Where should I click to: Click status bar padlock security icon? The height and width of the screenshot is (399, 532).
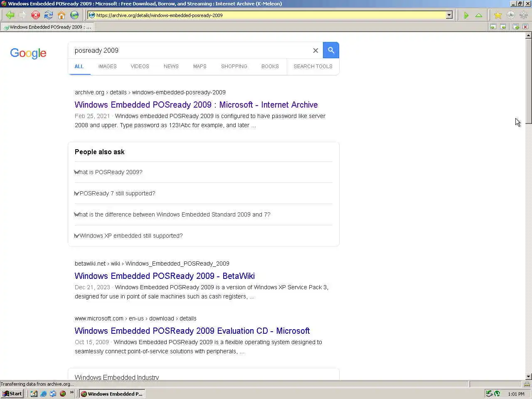click(x=527, y=384)
